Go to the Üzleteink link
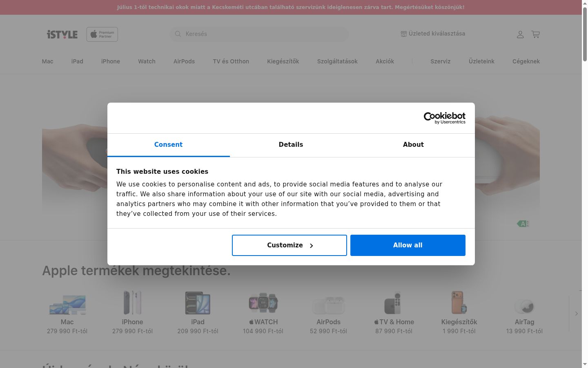588x368 pixels. (481, 61)
